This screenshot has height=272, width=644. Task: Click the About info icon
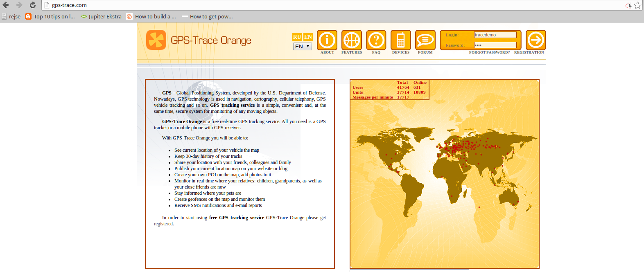click(x=327, y=40)
